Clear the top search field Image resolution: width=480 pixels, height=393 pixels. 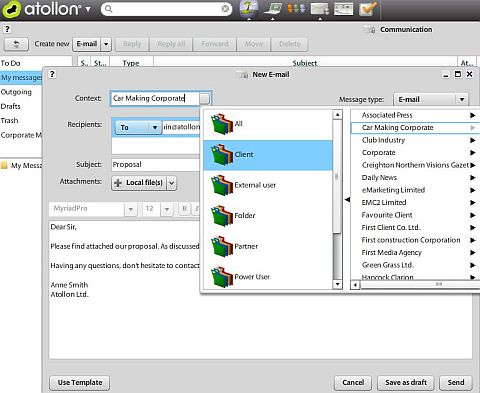point(225,9)
